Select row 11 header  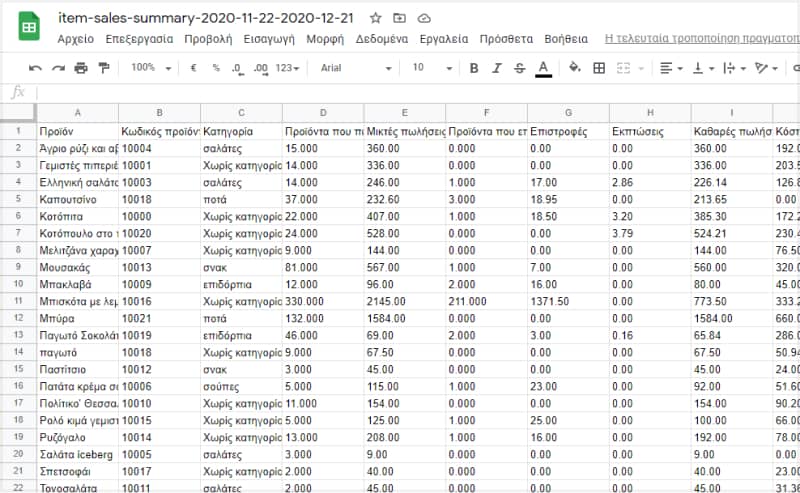pyautogui.click(x=18, y=302)
